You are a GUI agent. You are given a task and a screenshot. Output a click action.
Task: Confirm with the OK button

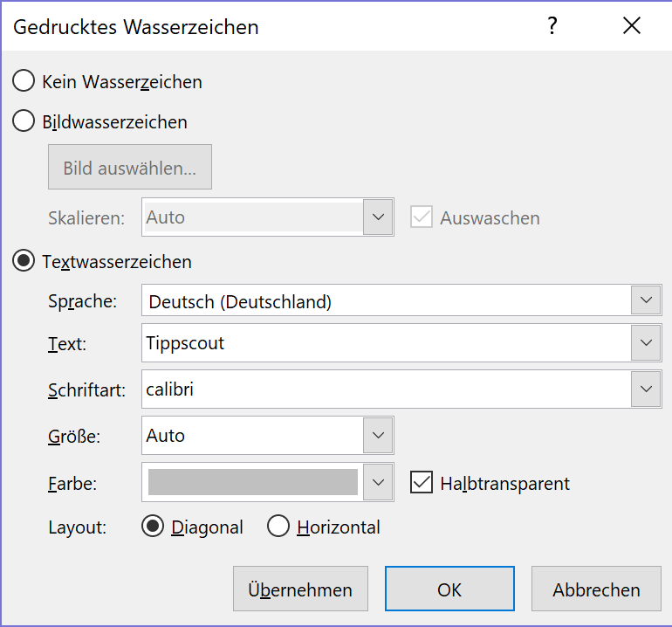(x=449, y=589)
